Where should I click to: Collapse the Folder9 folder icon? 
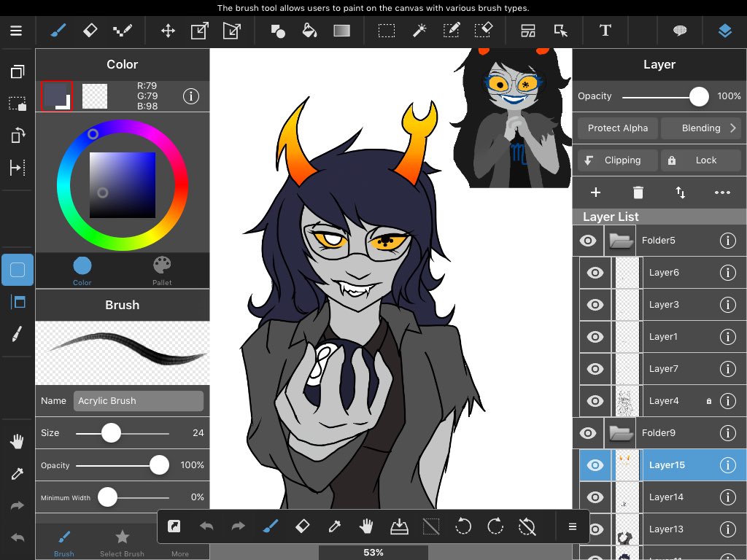click(620, 433)
